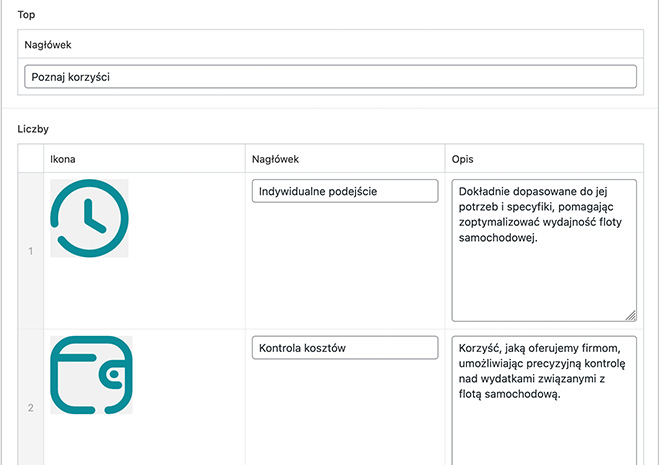Click into the 'Dokładnie dopasowane' description textarea
This screenshot has width=660, height=465.
tap(544, 250)
